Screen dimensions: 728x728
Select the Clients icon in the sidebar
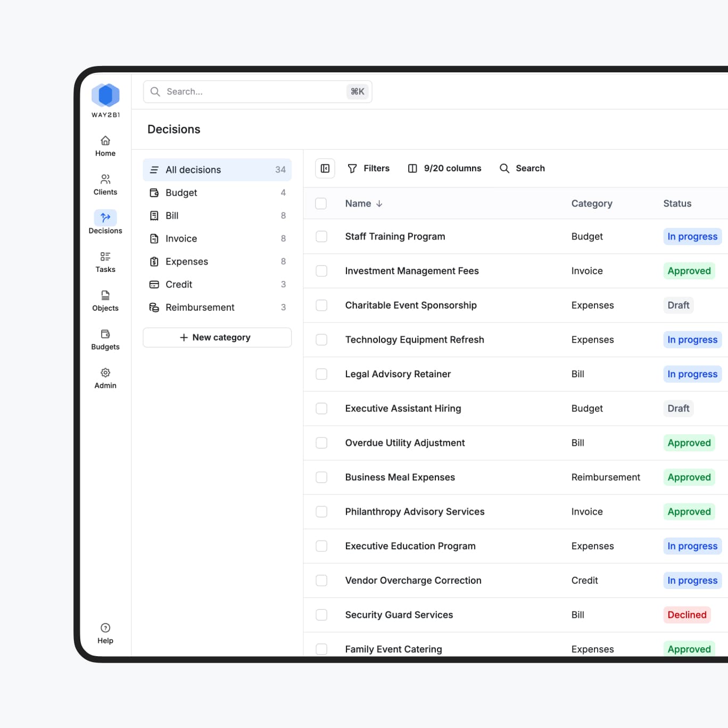point(105,184)
